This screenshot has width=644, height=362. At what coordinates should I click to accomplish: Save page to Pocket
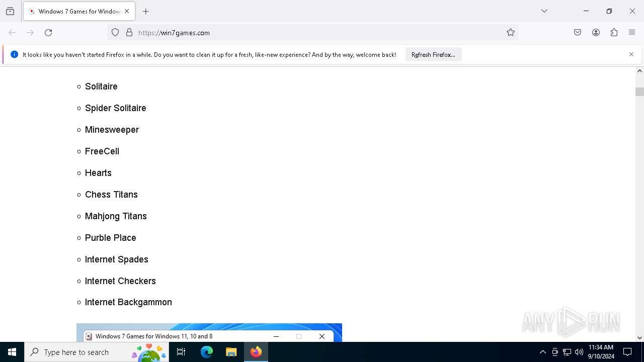tap(578, 33)
